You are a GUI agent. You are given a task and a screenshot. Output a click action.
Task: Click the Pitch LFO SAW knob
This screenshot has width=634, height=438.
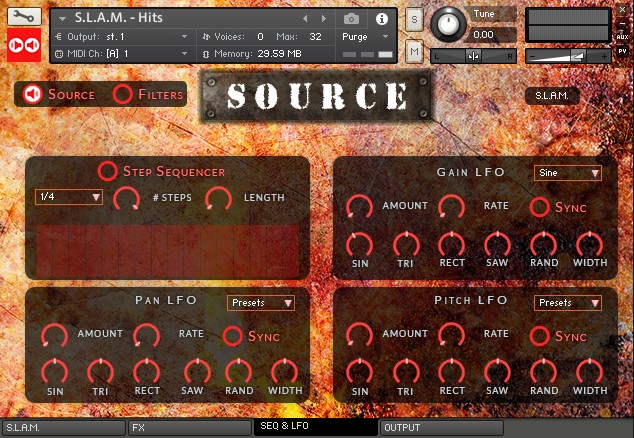(x=498, y=372)
